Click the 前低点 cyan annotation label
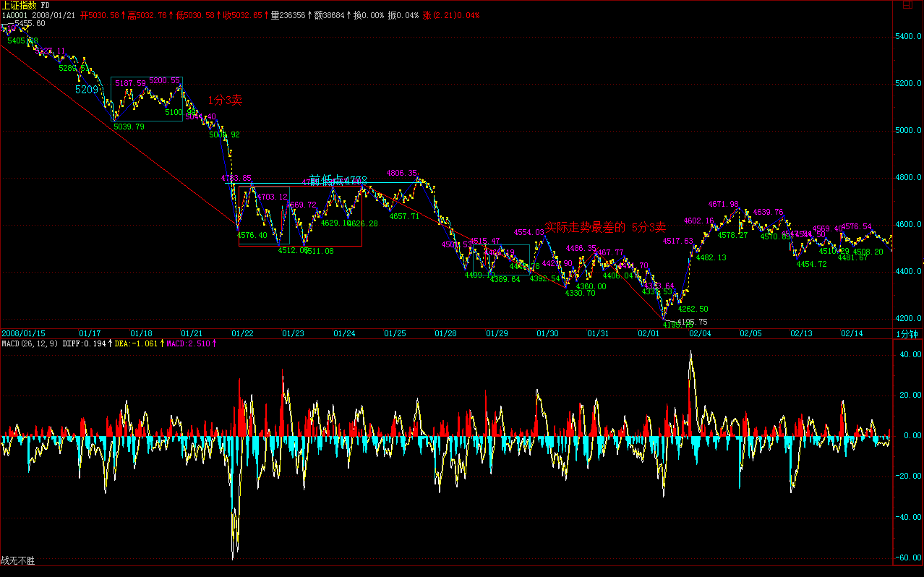 [x=325, y=180]
